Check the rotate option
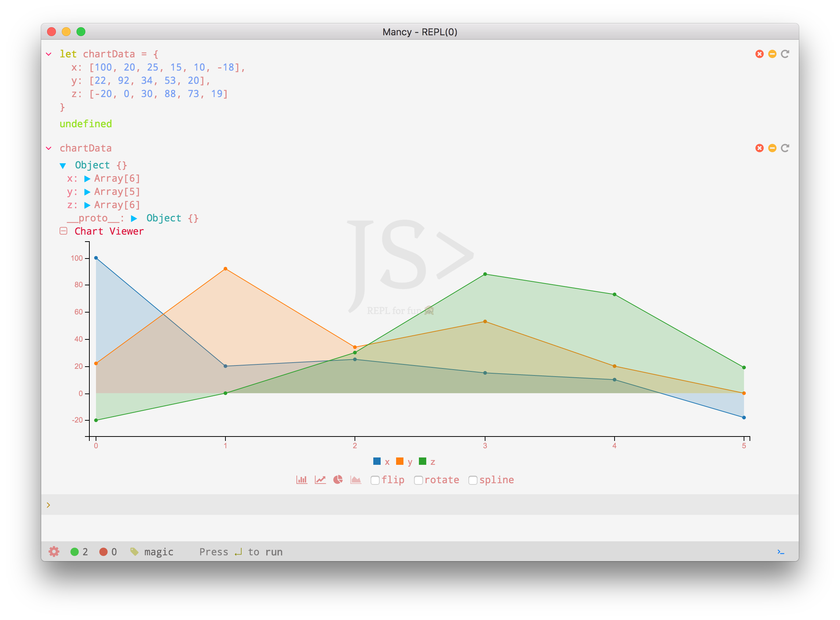 pos(418,480)
